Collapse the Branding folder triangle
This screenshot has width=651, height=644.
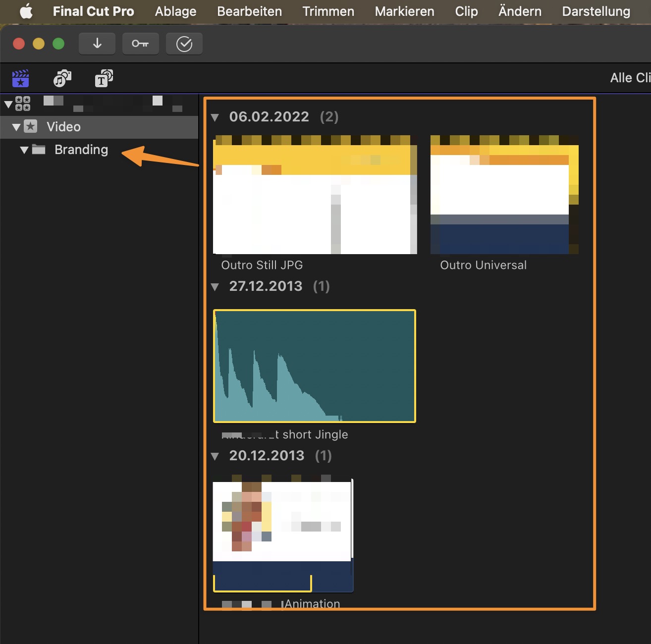coord(24,150)
